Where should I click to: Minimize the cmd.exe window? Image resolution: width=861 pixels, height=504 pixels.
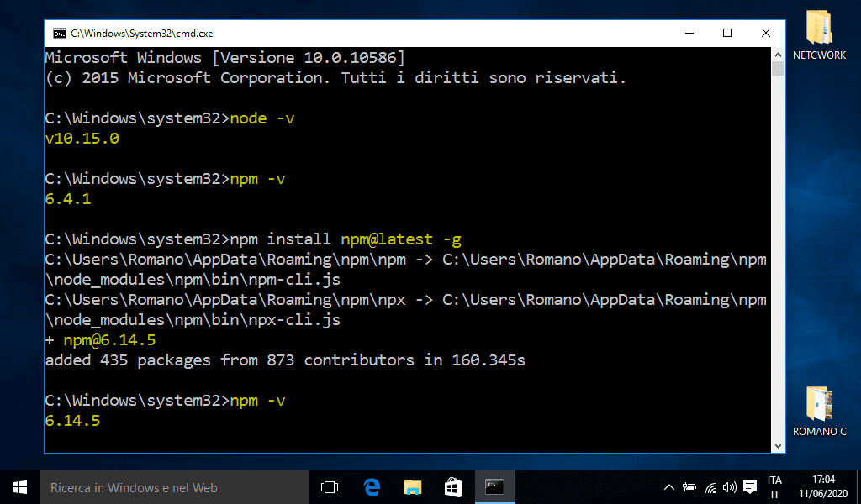689,34
